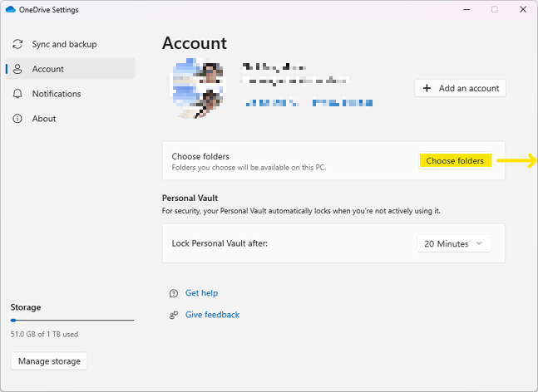Image resolution: width=538 pixels, height=392 pixels.
Task: Click the person icon beside Account
Action: [17, 69]
